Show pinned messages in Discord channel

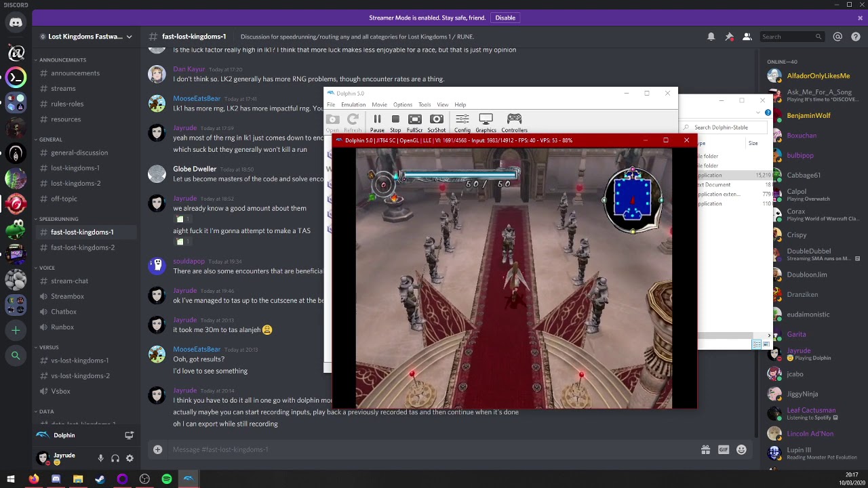point(729,37)
